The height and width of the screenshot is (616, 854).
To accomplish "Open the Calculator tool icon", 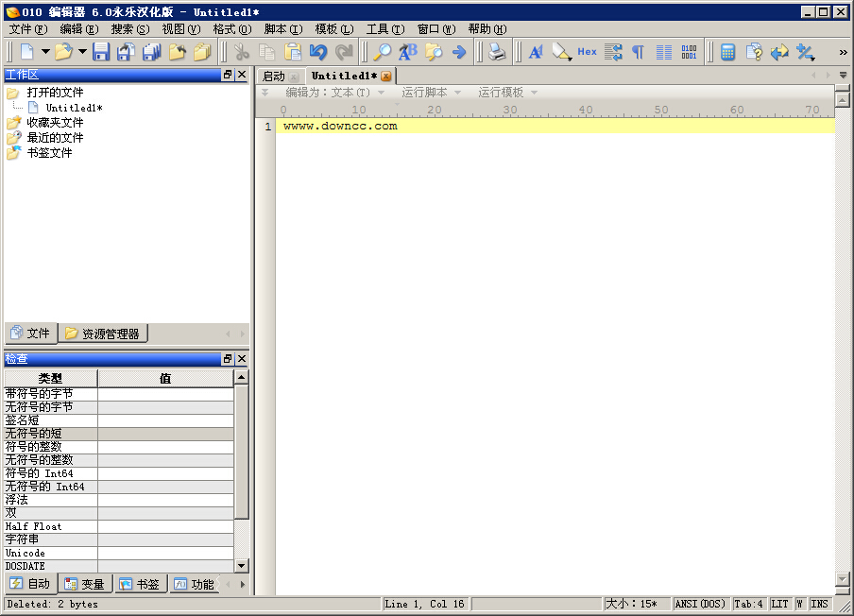I will (727, 52).
